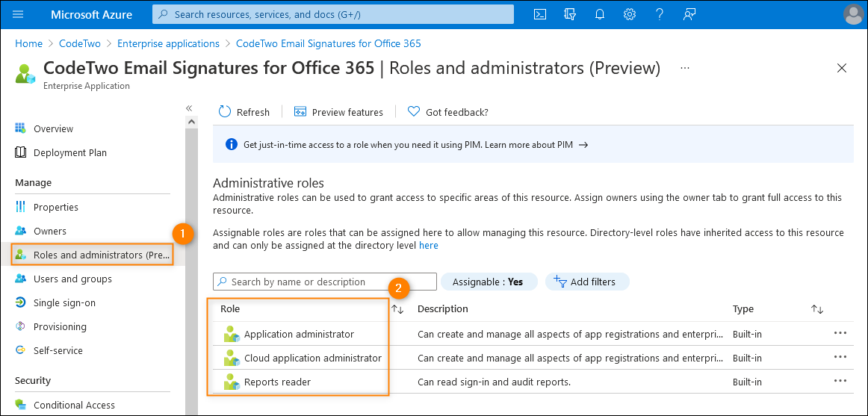
Task: Open more options for Cloud application administrator
Action: click(840, 357)
